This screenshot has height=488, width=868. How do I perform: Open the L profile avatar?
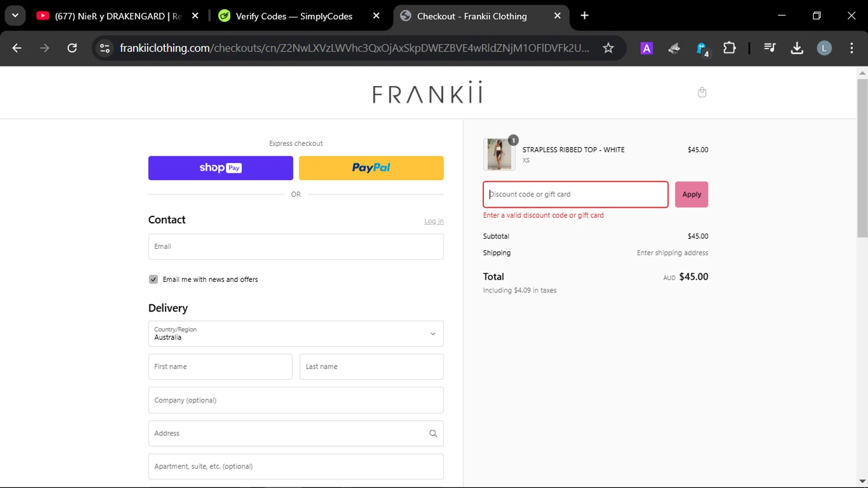coord(824,48)
